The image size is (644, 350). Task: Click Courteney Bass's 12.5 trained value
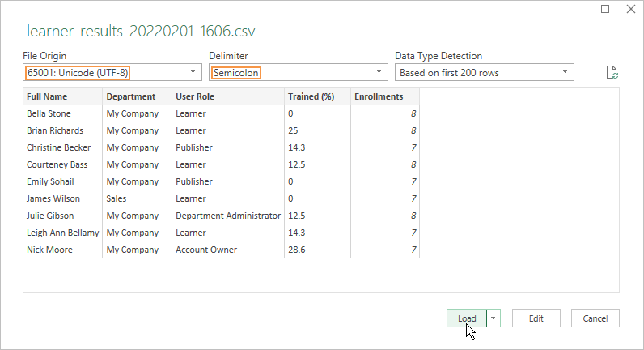coord(317,164)
